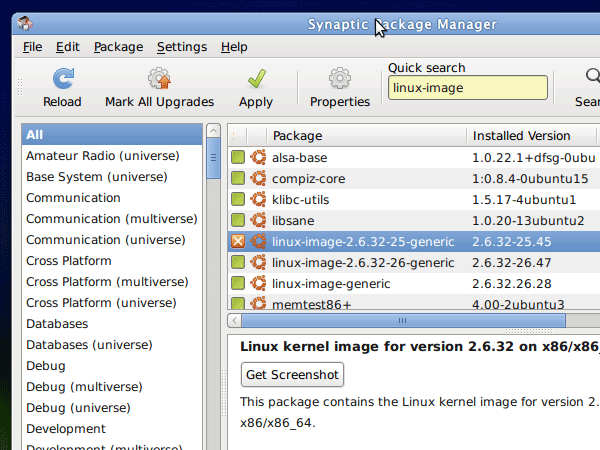Open Properties gear icon in toolbar
The height and width of the screenshot is (450, 600).
coord(340,78)
